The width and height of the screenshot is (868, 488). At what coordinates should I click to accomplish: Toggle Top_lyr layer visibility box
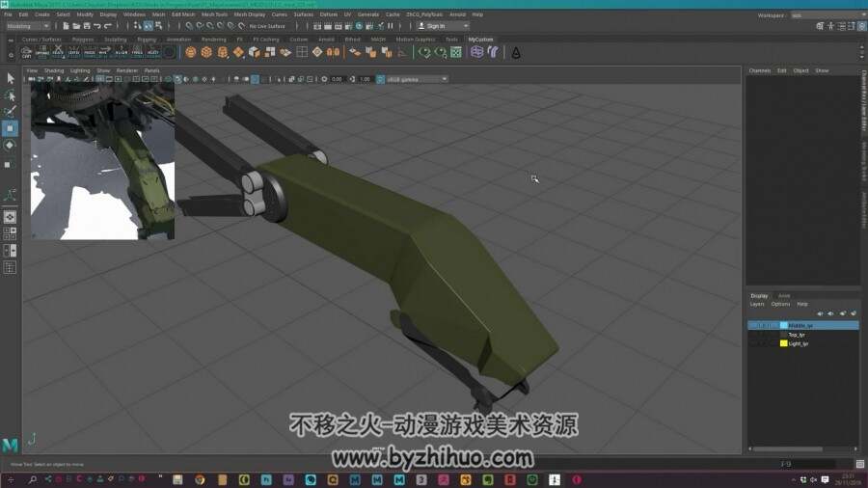coord(753,335)
